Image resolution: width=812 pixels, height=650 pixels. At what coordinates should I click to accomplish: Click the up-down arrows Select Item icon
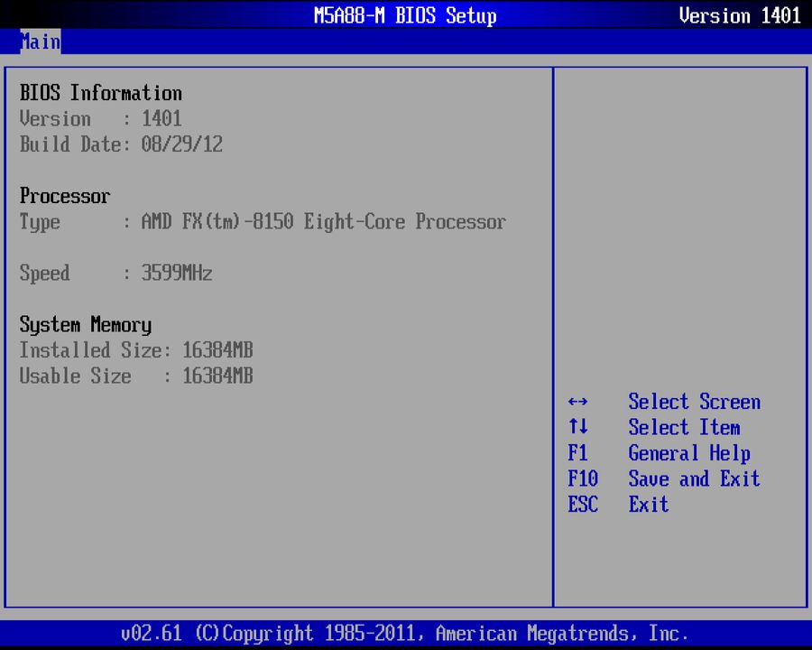(577, 426)
